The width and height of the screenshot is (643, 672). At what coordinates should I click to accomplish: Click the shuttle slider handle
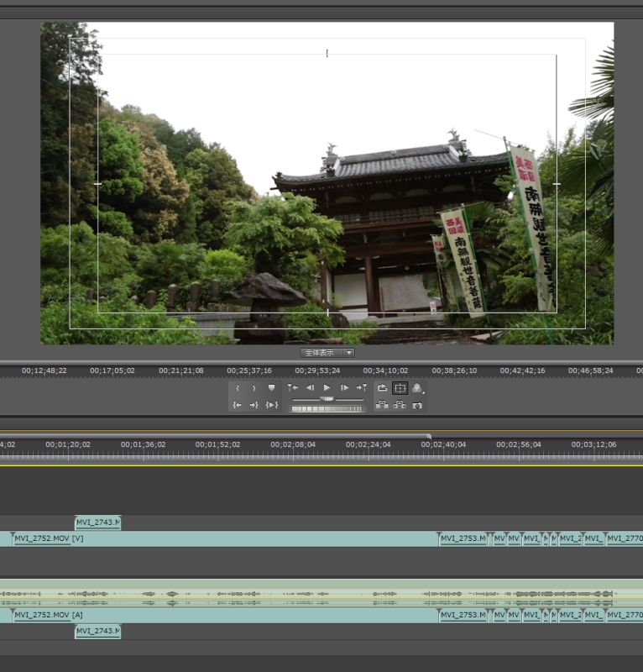pyautogui.click(x=327, y=399)
